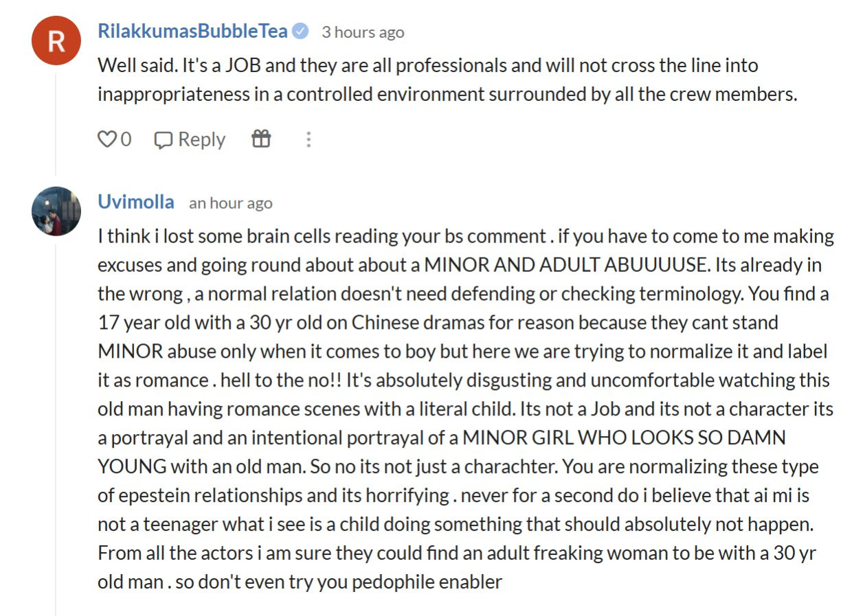This screenshot has height=616, width=854.
Task: Click the like count showing 0
Action: coord(126,139)
